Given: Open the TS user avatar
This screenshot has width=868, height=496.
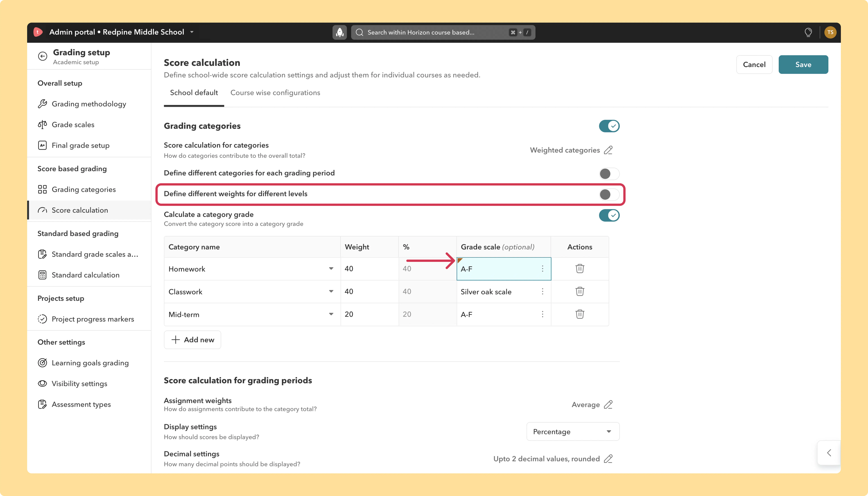Looking at the screenshot, I should click(x=830, y=32).
